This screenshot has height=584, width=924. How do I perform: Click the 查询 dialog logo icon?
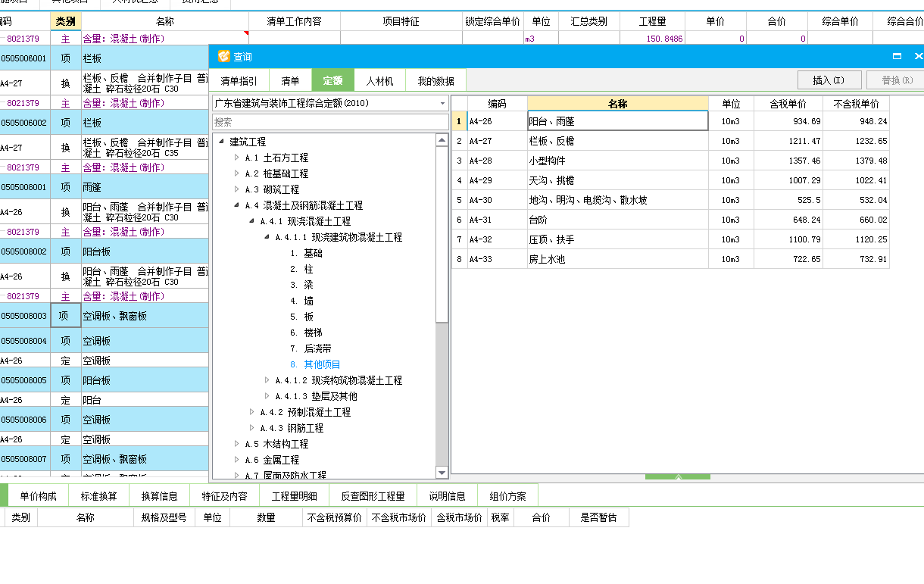223,56
